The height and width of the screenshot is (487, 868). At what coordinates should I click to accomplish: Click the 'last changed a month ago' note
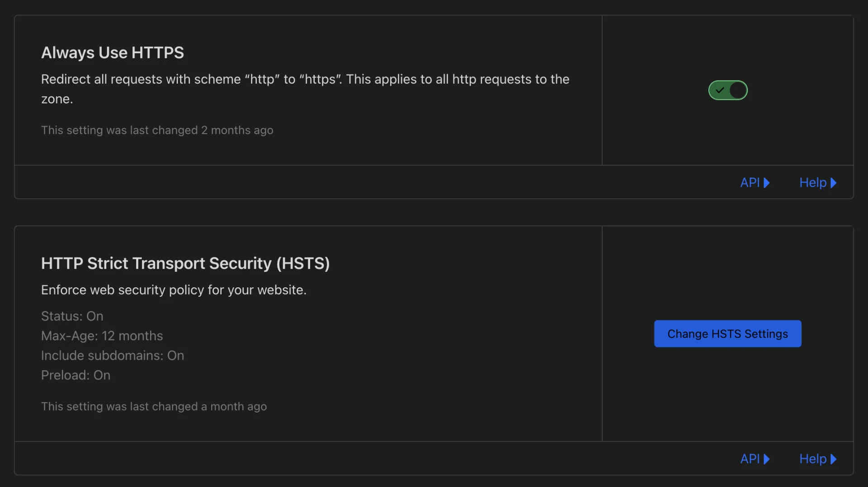[154, 407]
